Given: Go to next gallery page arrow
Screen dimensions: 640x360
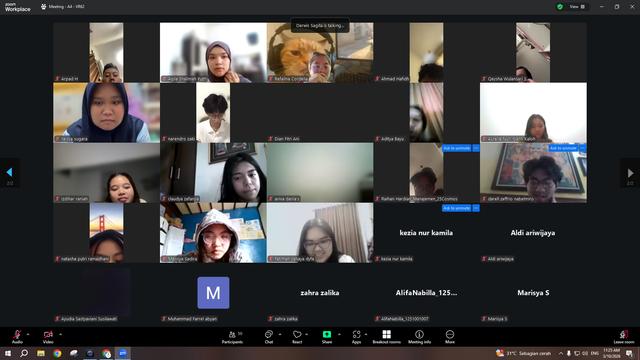Looking at the screenshot, I should click(630, 172).
